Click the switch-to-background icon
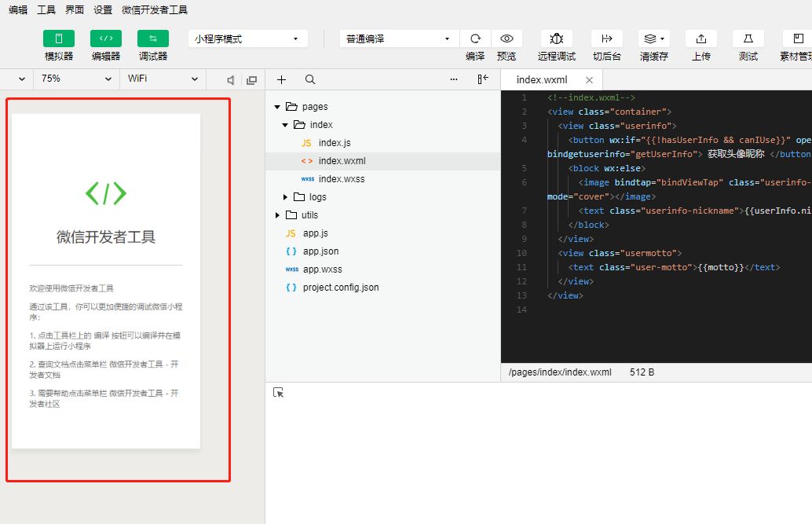The height and width of the screenshot is (524, 812). click(607, 38)
